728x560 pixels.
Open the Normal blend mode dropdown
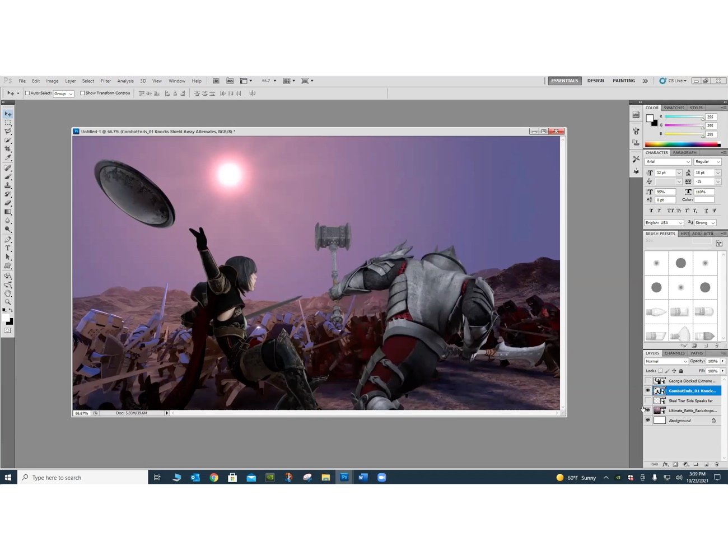point(666,361)
